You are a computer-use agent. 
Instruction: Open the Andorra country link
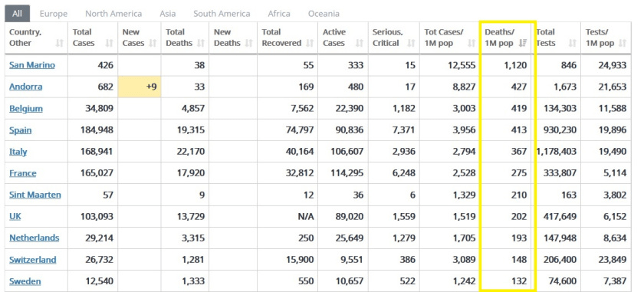pyautogui.click(x=26, y=87)
